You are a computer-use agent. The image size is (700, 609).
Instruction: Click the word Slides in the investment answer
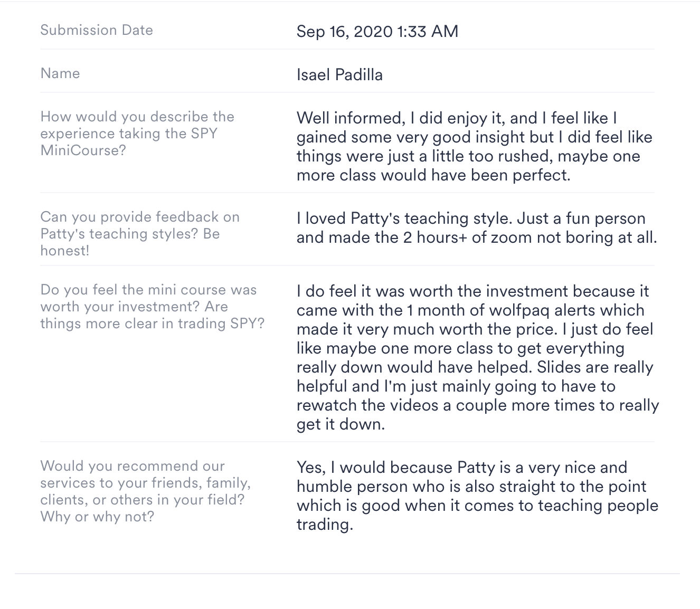[561, 367]
